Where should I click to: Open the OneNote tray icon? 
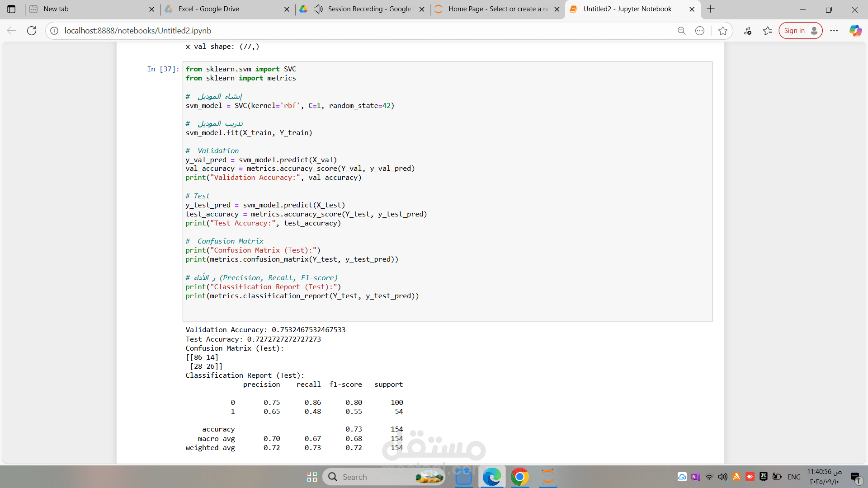(696, 477)
